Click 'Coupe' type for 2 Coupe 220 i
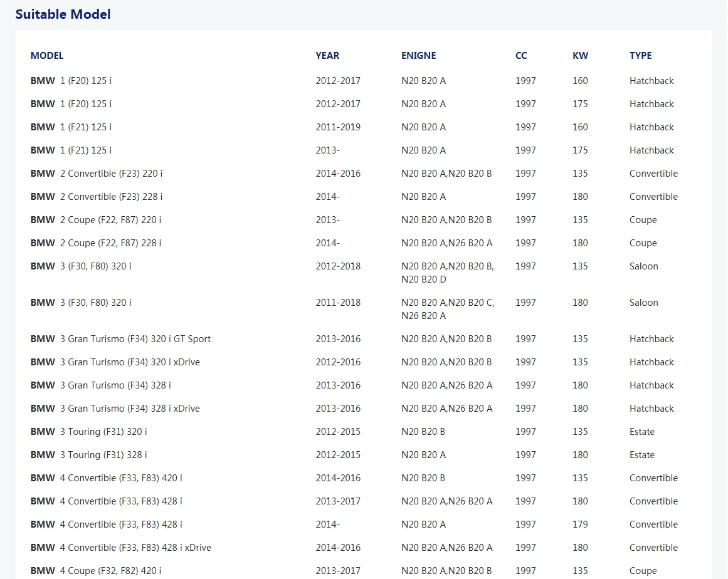Image resolution: width=728 pixels, height=579 pixels. 643,220
